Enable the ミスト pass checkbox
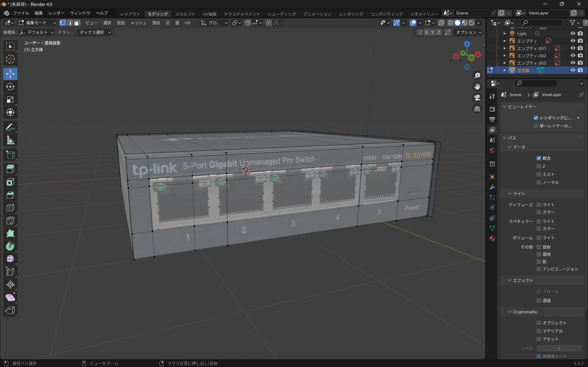Screen dimensions: 588x367 [539, 174]
